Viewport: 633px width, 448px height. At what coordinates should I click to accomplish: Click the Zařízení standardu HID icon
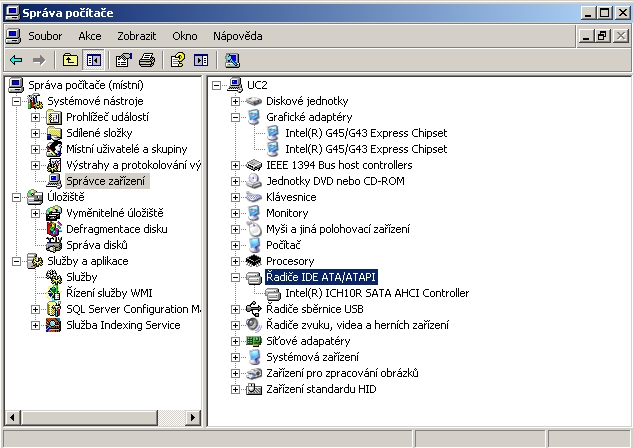(254, 389)
